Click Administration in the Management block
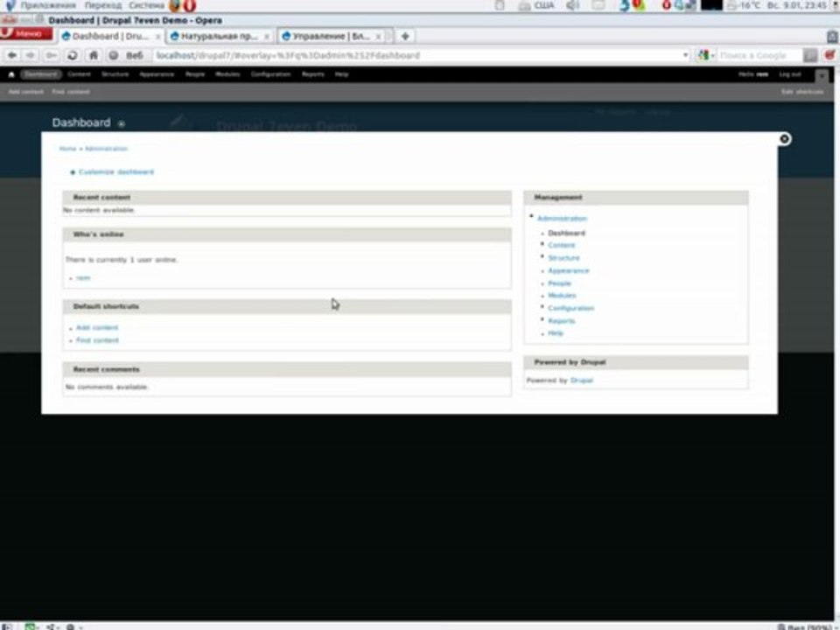This screenshot has height=630, width=840. (x=562, y=219)
